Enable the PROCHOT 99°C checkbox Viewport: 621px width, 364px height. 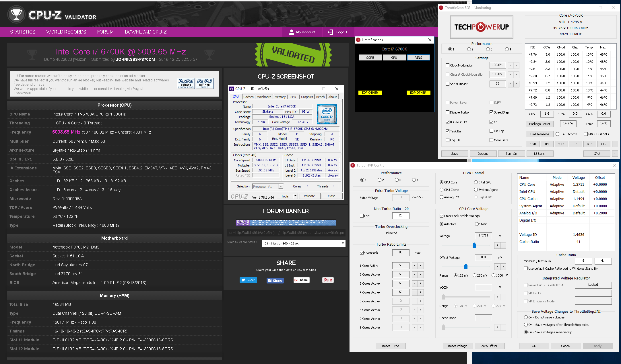click(586, 134)
